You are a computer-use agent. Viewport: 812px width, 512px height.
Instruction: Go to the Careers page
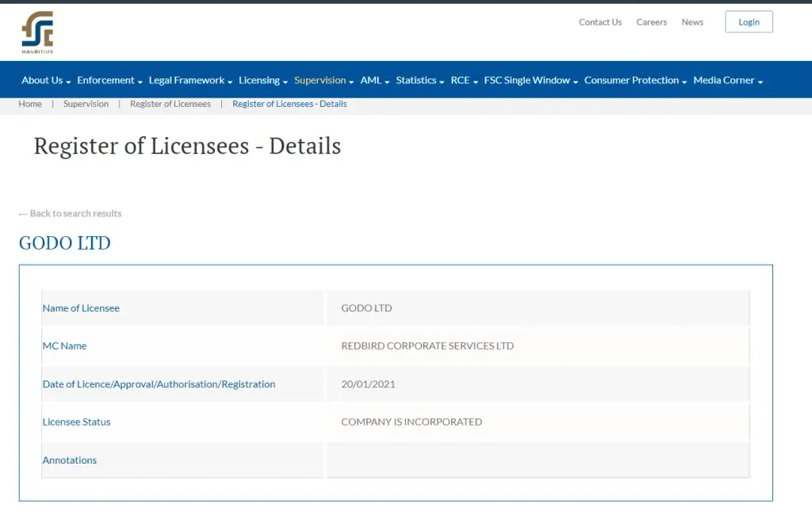(x=652, y=22)
